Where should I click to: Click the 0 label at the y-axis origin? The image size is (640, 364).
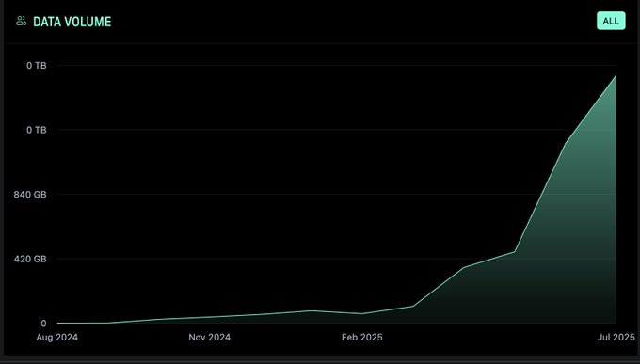[43, 324]
